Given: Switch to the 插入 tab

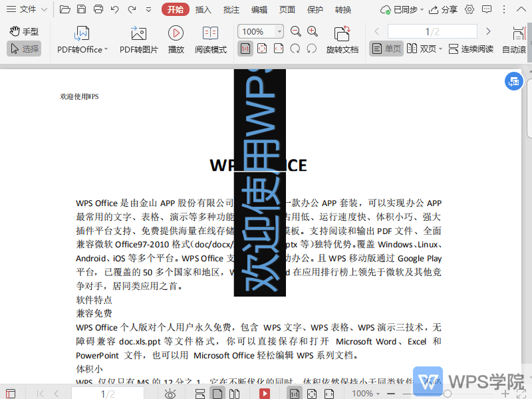Looking at the screenshot, I should [203, 9].
